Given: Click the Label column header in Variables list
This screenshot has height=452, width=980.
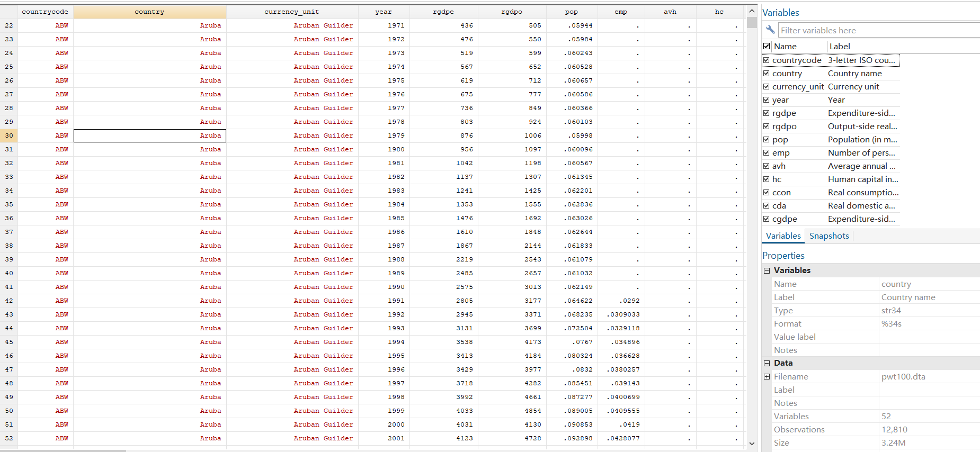Looking at the screenshot, I should pos(840,47).
